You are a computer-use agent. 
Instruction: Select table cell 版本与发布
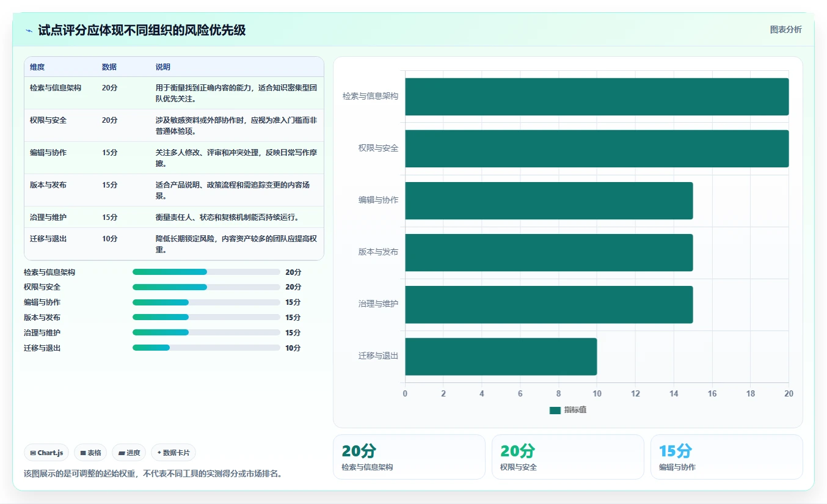pyautogui.click(x=48, y=185)
